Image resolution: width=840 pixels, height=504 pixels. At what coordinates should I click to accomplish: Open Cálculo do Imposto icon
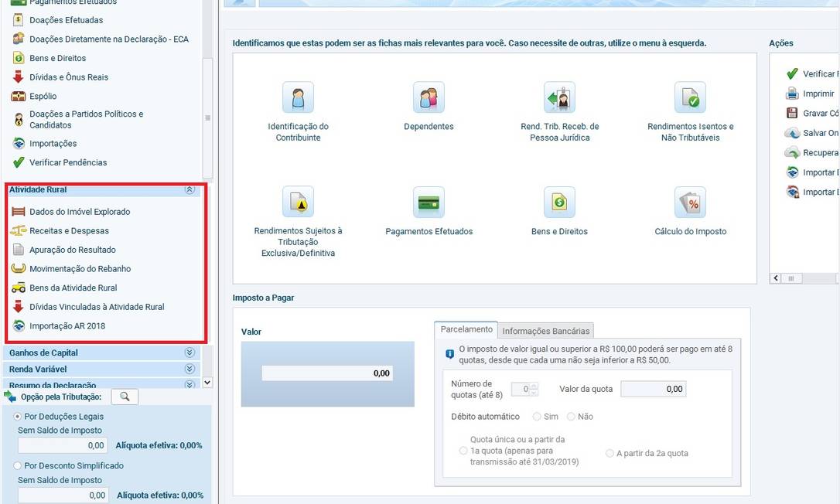tap(690, 203)
